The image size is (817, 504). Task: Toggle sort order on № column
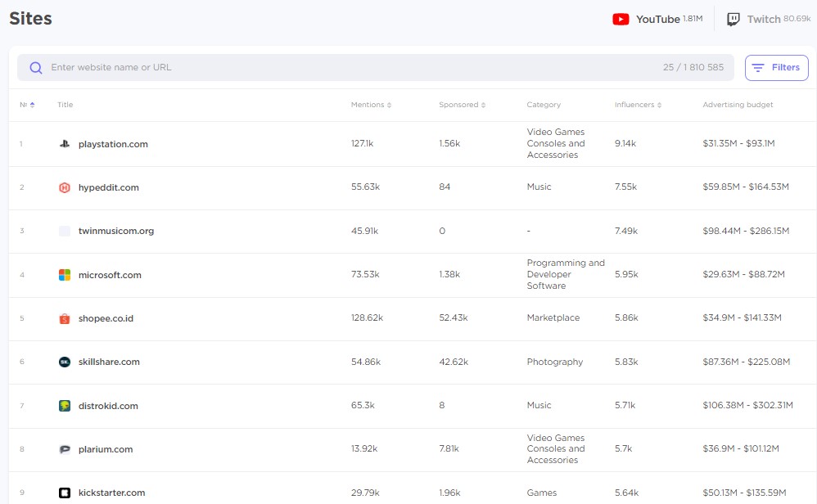[x=32, y=106]
